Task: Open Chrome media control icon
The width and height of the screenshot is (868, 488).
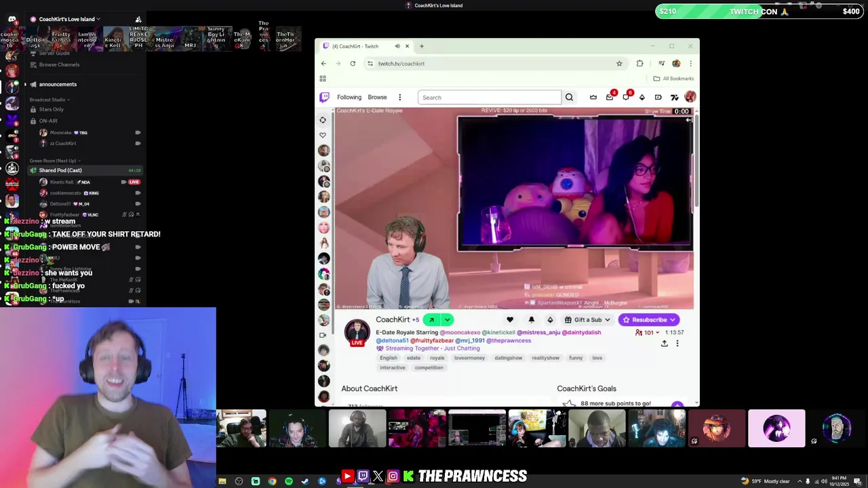Action: [x=661, y=63]
